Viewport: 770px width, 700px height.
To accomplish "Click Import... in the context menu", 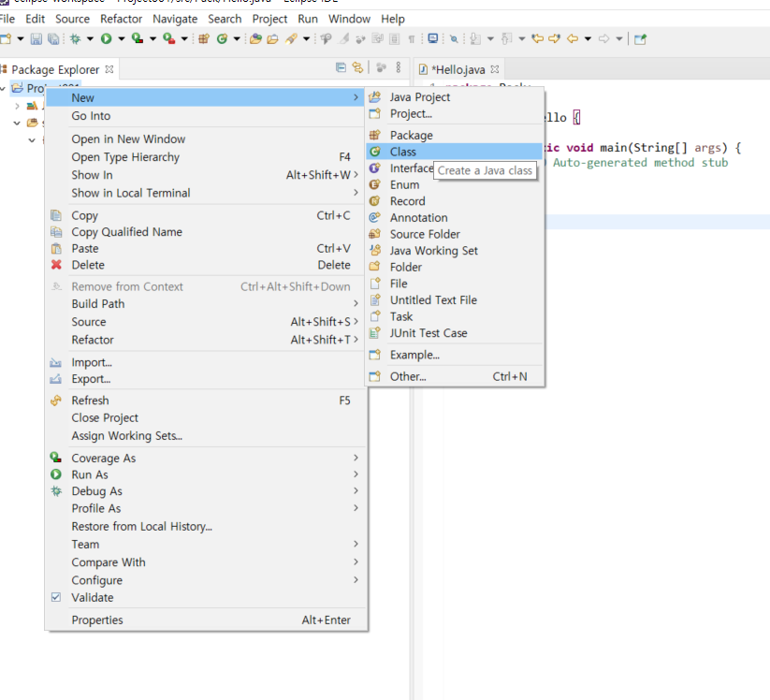I will click(x=206, y=362).
